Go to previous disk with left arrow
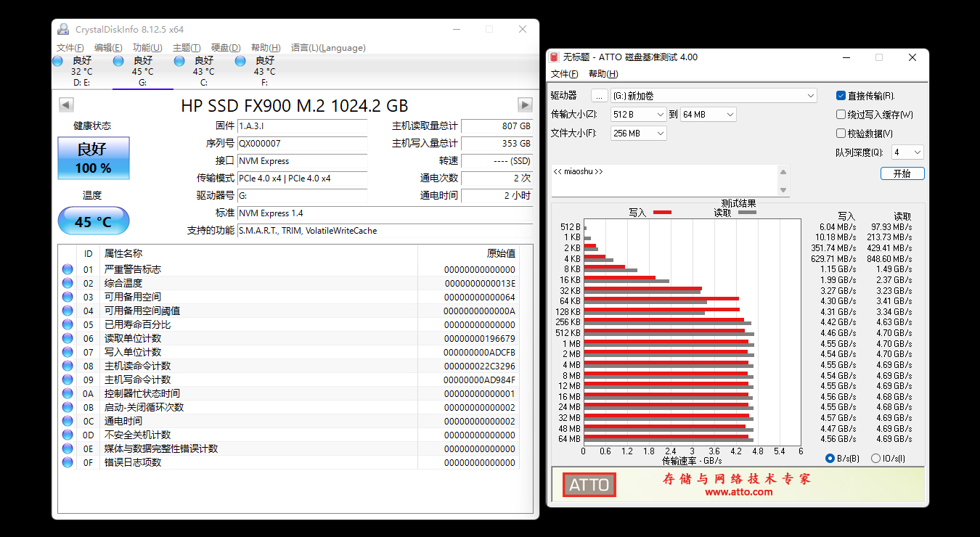Image resolution: width=980 pixels, height=537 pixels. (66, 105)
